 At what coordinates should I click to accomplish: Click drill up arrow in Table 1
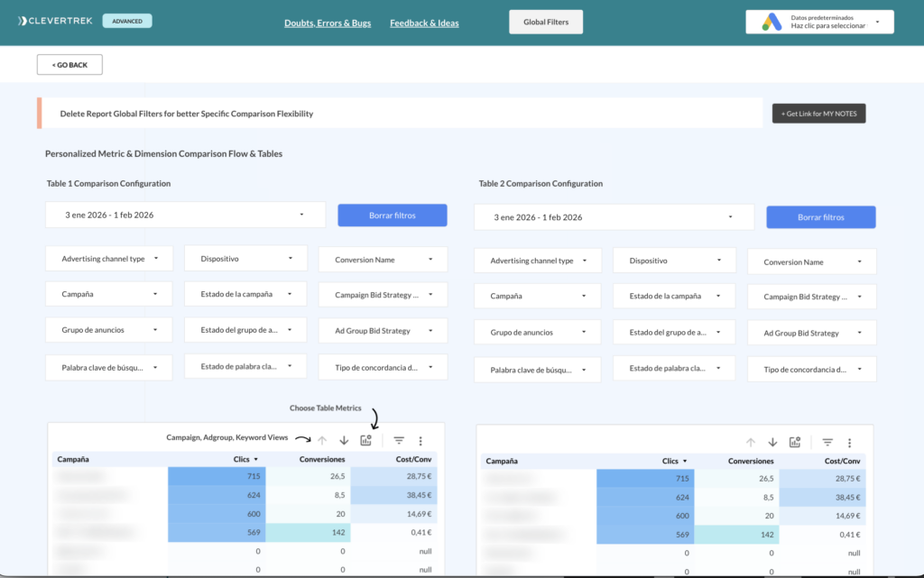click(322, 441)
